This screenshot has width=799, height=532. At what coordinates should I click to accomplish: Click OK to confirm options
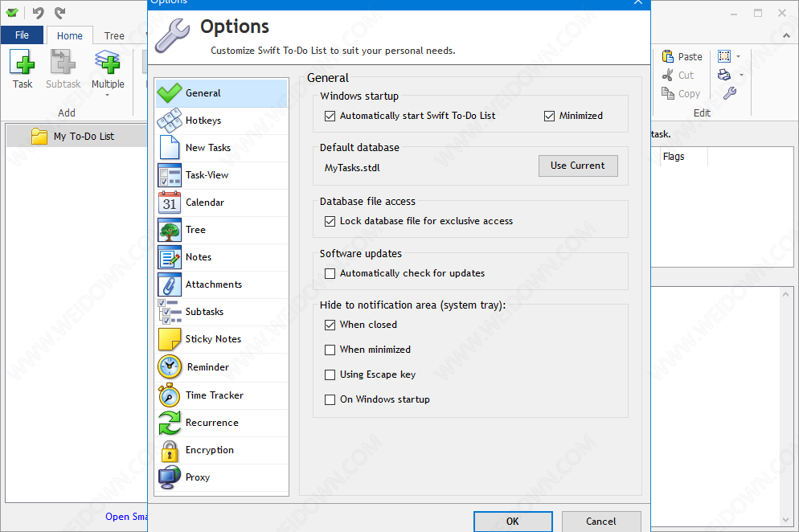513,522
